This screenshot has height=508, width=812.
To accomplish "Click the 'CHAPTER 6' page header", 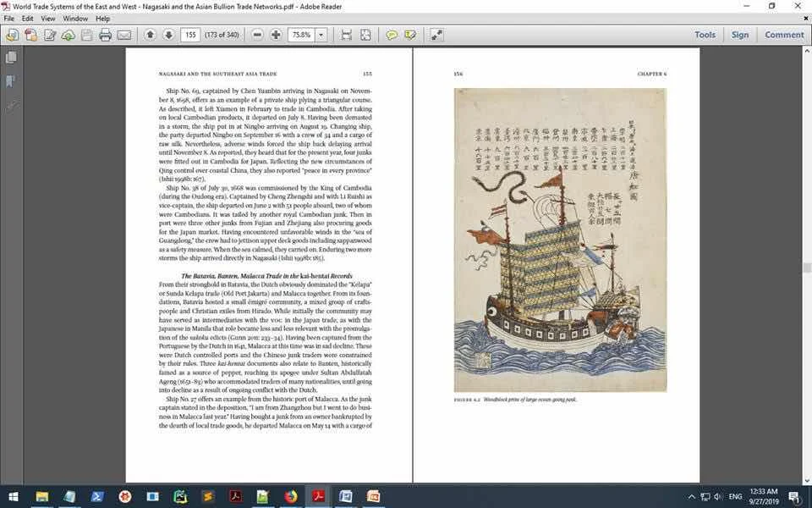I will [x=652, y=75].
